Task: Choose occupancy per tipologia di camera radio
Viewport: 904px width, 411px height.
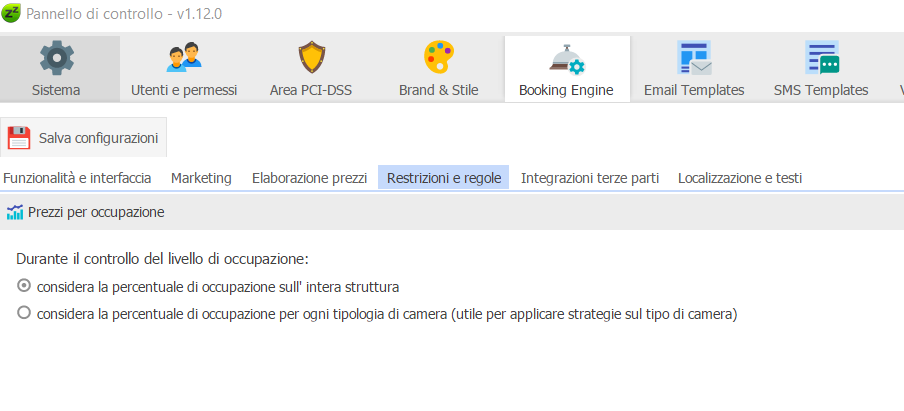Action: pos(24,313)
